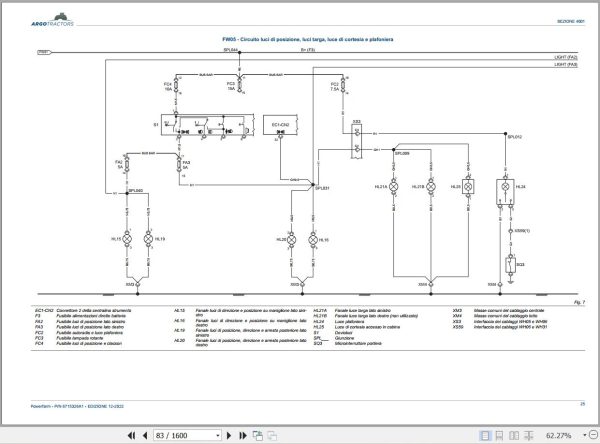
Task: Select two-page facing view mode
Action: click(514, 436)
